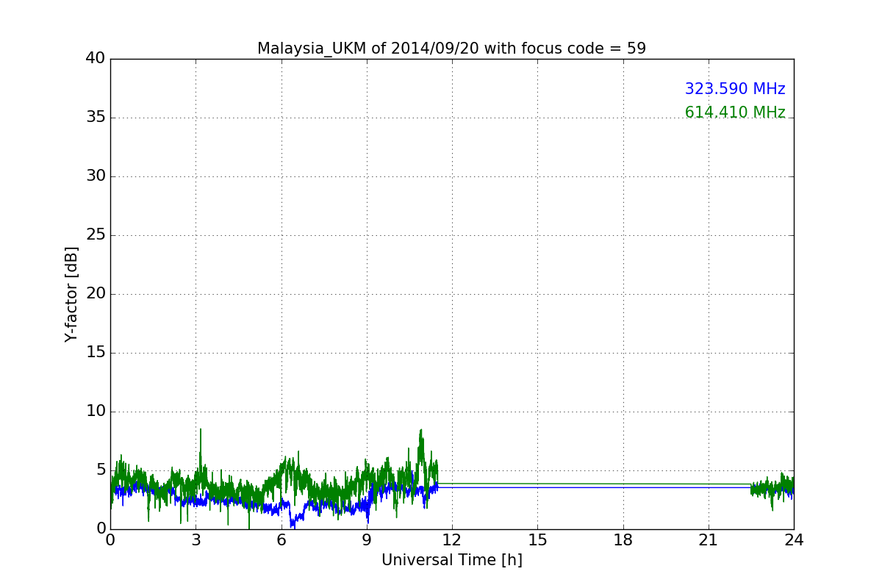Click the x-axis tick label '3'
This screenshot has height=588, width=882.
pyautogui.click(x=196, y=540)
